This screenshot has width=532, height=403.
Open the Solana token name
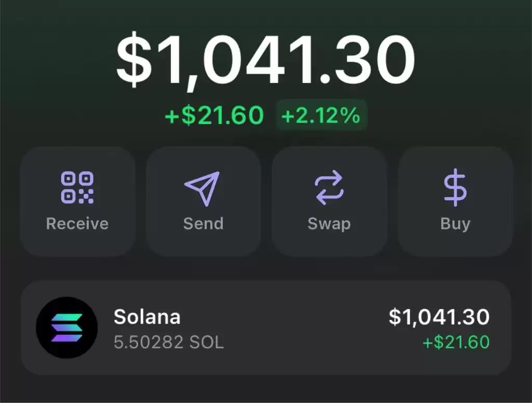[x=147, y=317]
